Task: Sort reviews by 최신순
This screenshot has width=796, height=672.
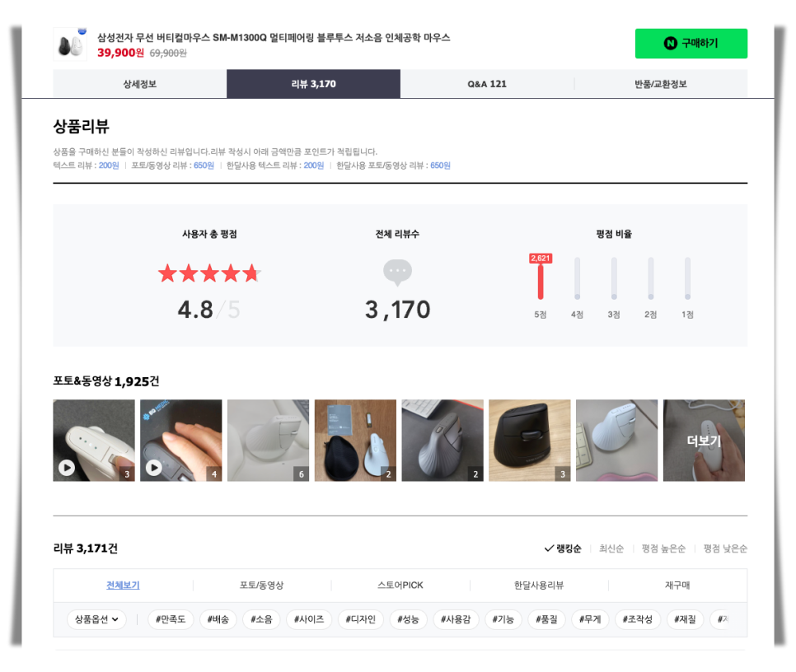Action: (611, 548)
